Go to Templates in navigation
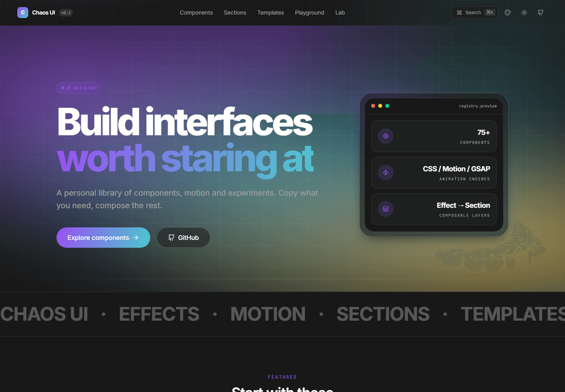 point(271,13)
